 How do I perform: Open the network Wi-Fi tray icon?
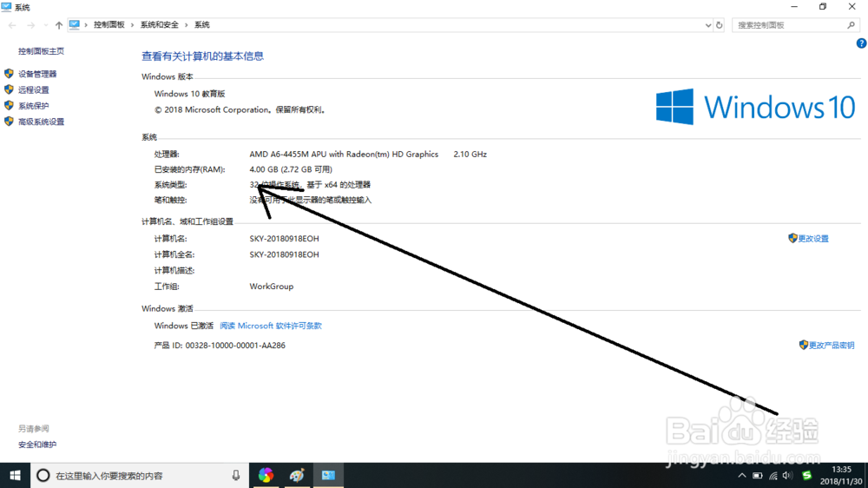pos(773,476)
